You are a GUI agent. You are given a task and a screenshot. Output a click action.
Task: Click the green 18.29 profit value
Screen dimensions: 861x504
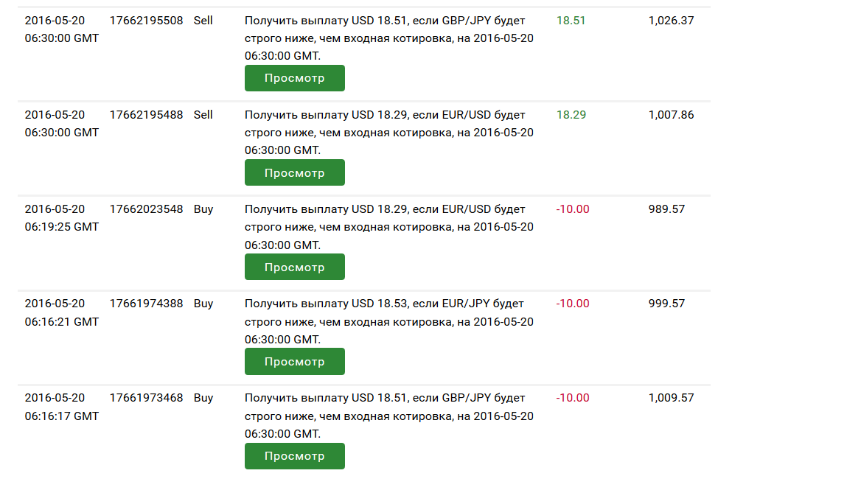coord(571,115)
